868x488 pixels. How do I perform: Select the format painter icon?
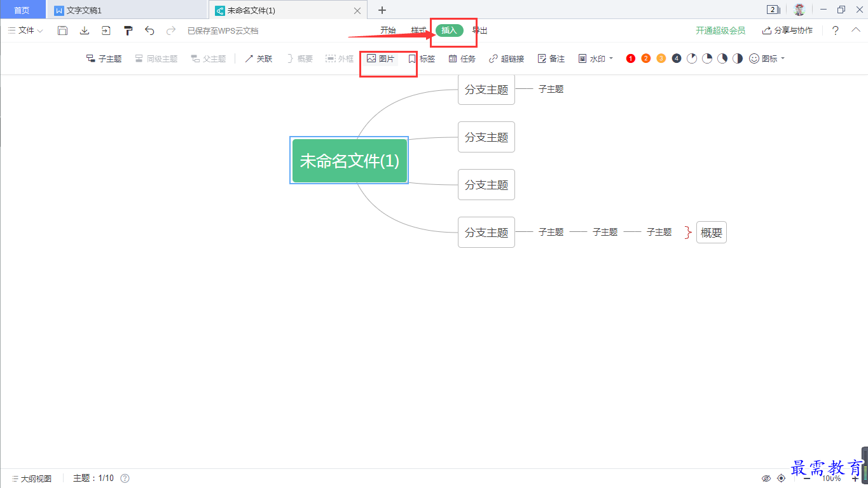128,30
